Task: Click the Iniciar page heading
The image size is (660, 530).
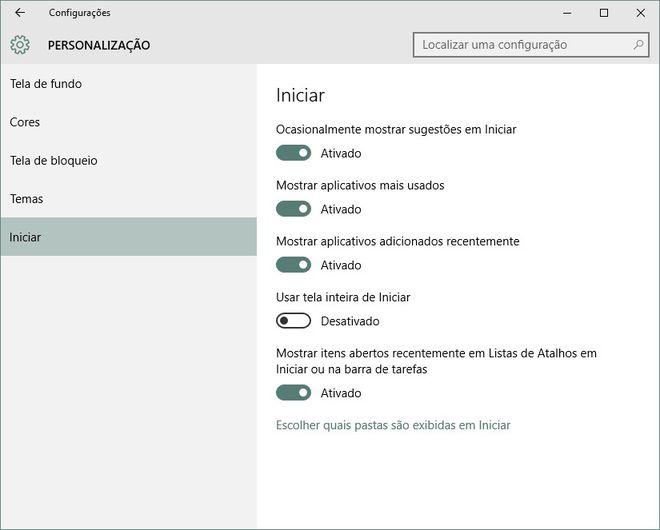Action: coord(300,95)
